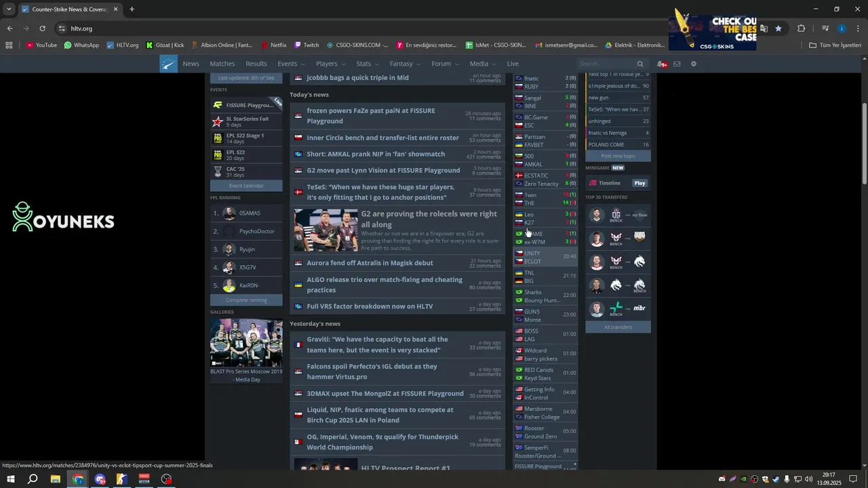Click the All transfers button
Image resolution: width=868 pixels, height=488 pixels.
point(618,327)
